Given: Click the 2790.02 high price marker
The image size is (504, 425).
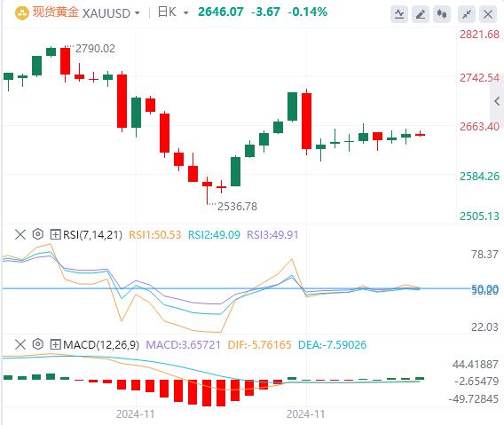Looking at the screenshot, I should pos(95,49).
